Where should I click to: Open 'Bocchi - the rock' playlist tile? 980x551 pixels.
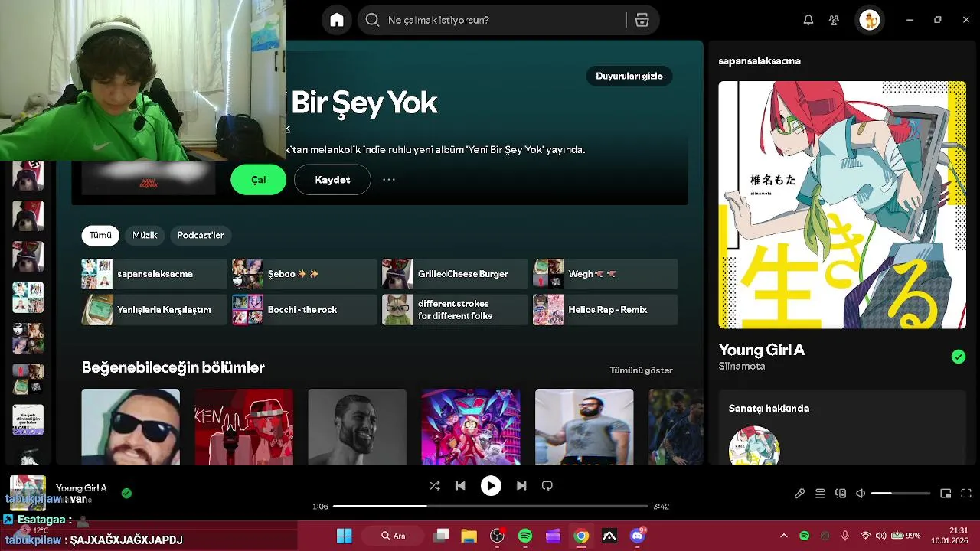305,310
